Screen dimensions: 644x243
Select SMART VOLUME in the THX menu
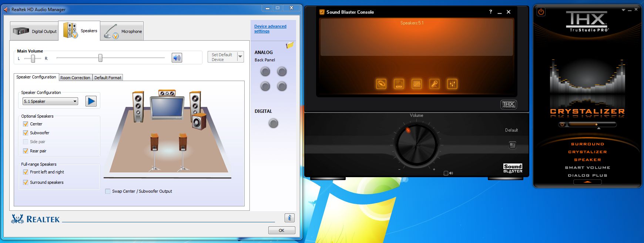coord(587,168)
